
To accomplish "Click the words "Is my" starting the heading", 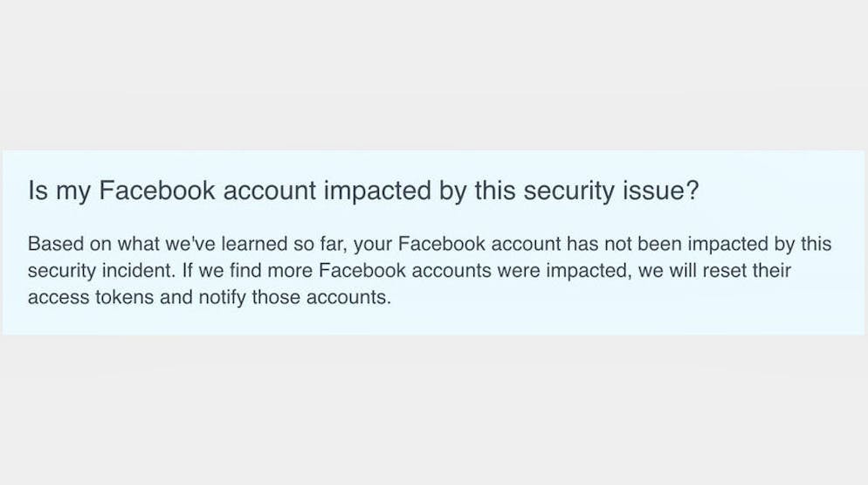I will point(59,191).
